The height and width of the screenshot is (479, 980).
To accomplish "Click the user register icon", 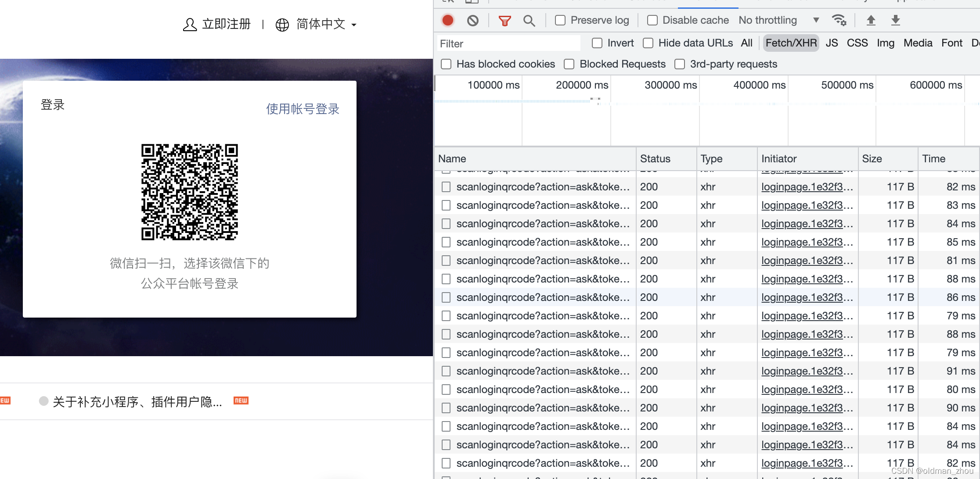I will point(190,24).
